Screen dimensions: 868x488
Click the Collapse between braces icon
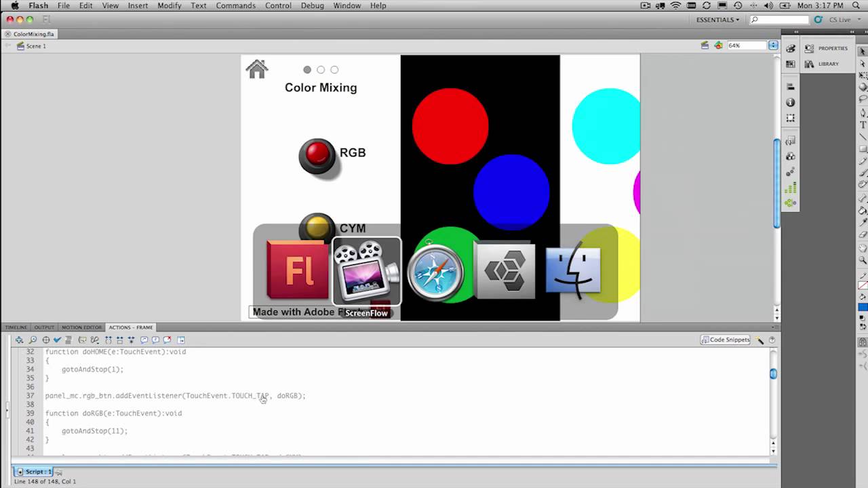108,340
